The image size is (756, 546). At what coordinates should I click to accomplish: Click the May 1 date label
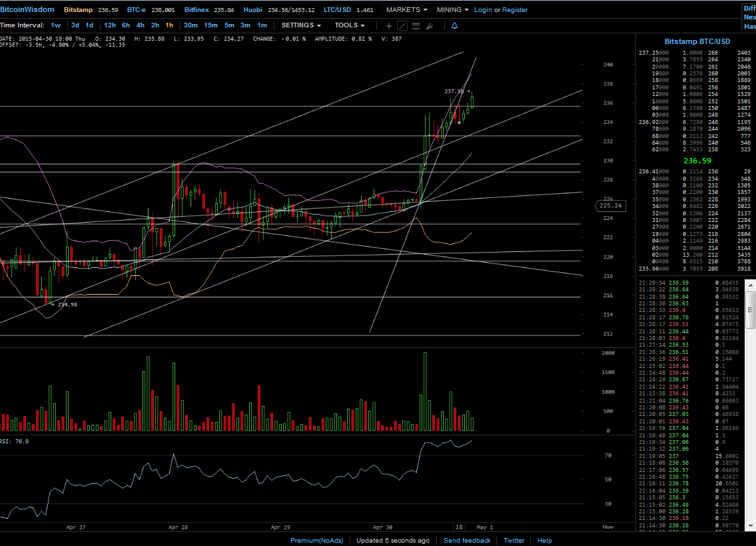click(484, 527)
